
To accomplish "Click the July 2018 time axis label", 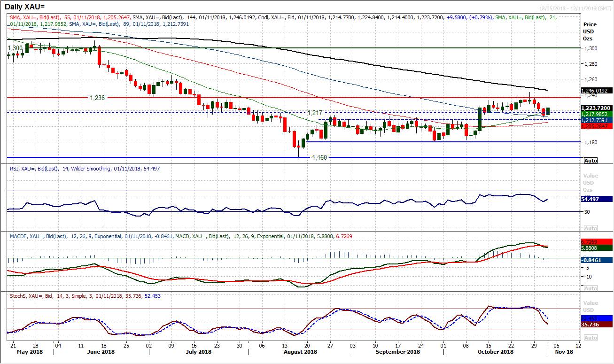I will (198, 351).
